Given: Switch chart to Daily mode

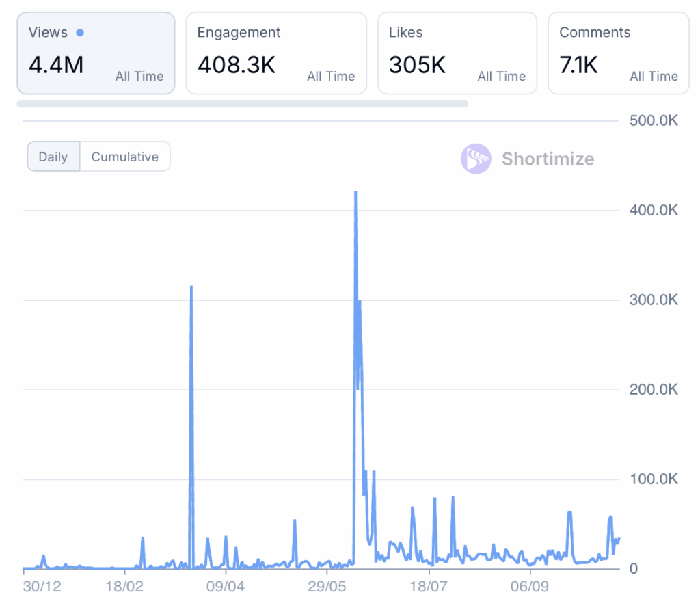Looking at the screenshot, I should point(53,157).
